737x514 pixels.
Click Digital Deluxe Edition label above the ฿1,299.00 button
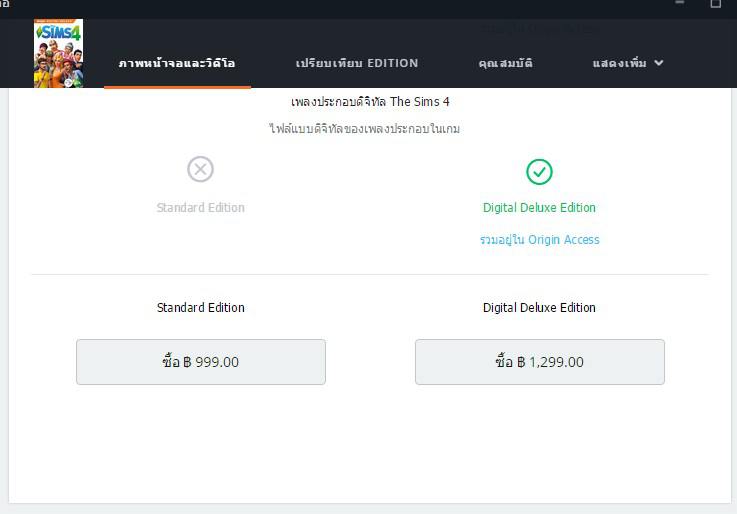tap(539, 308)
